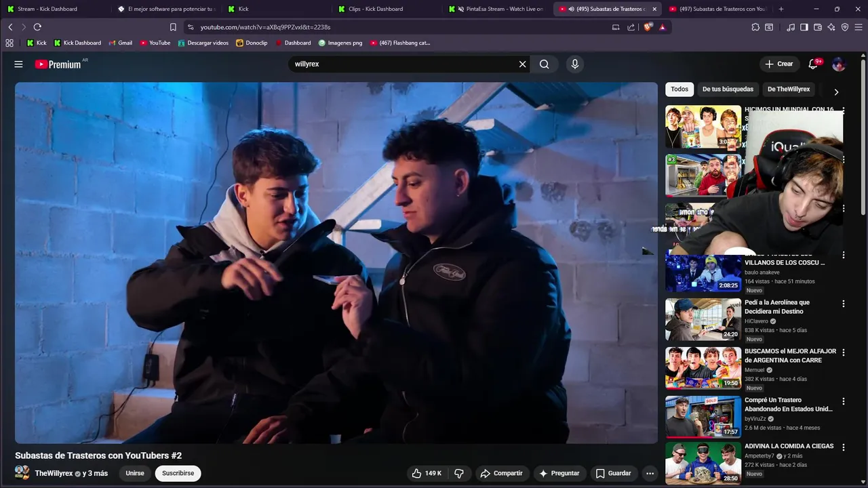Open the browser main menu
The height and width of the screenshot is (488, 868).
coord(859,27)
